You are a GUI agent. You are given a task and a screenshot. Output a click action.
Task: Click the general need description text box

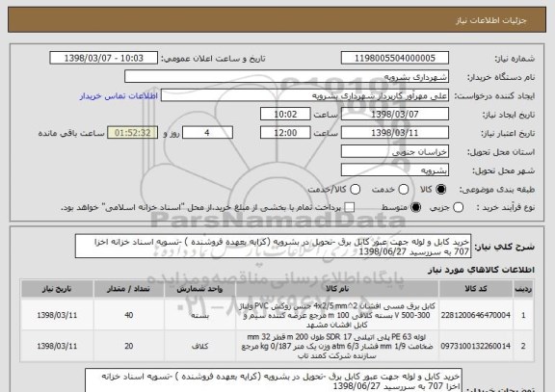coord(273,247)
